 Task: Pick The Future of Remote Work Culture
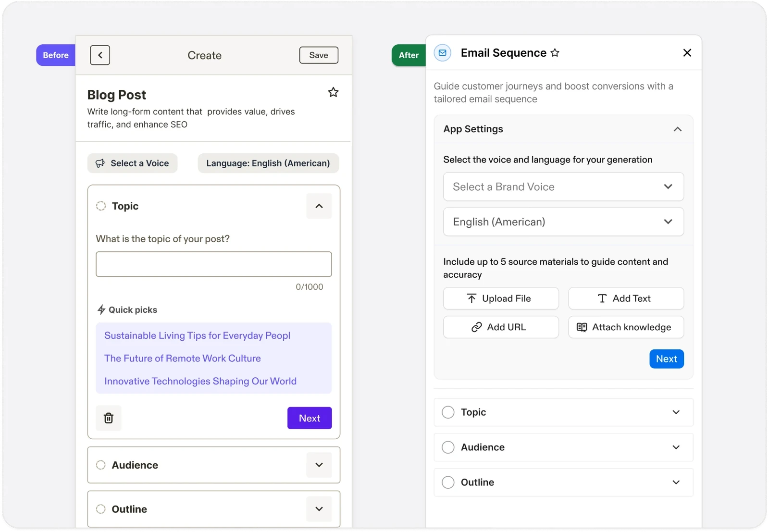[183, 359]
